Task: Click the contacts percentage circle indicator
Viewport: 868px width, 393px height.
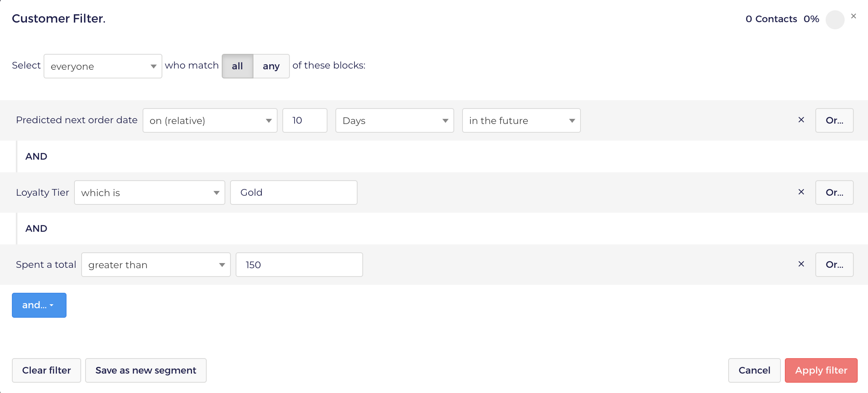Action: point(835,20)
